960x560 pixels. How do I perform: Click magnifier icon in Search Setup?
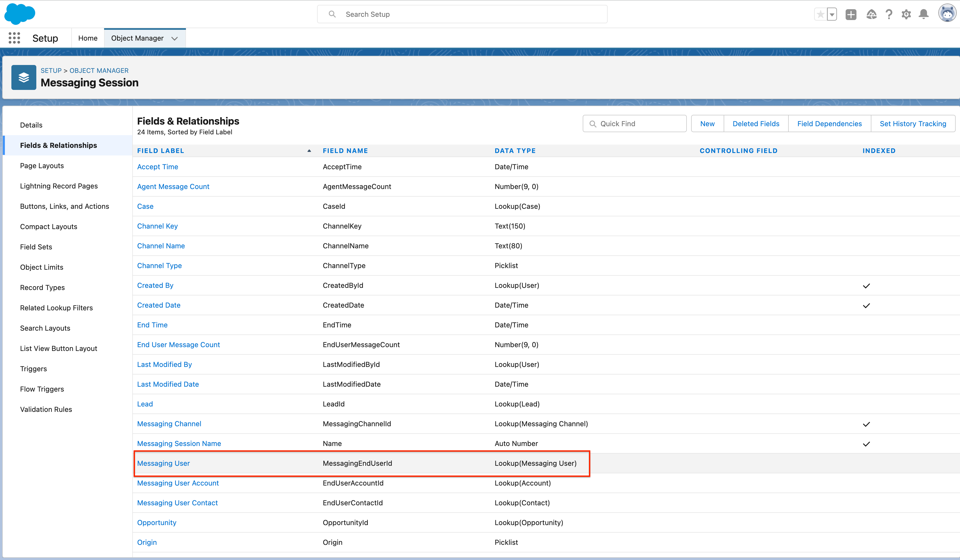tap(332, 14)
